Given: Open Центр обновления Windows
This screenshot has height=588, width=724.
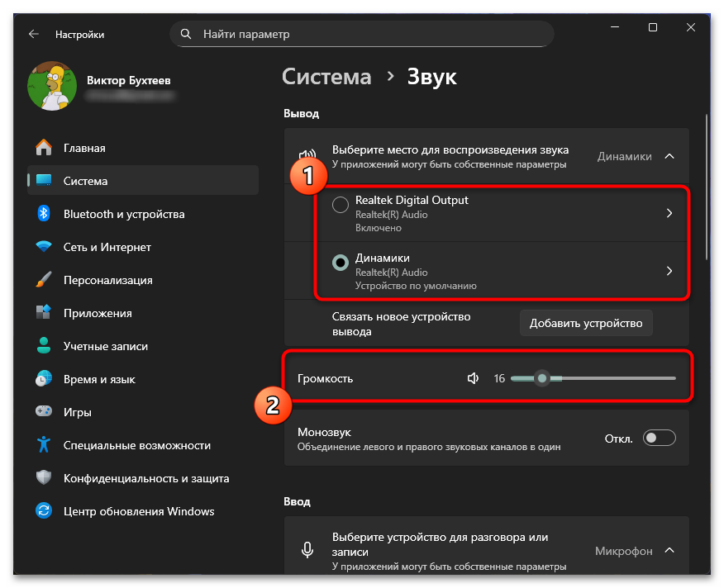Looking at the screenshot, I should [x=132, y=511].
